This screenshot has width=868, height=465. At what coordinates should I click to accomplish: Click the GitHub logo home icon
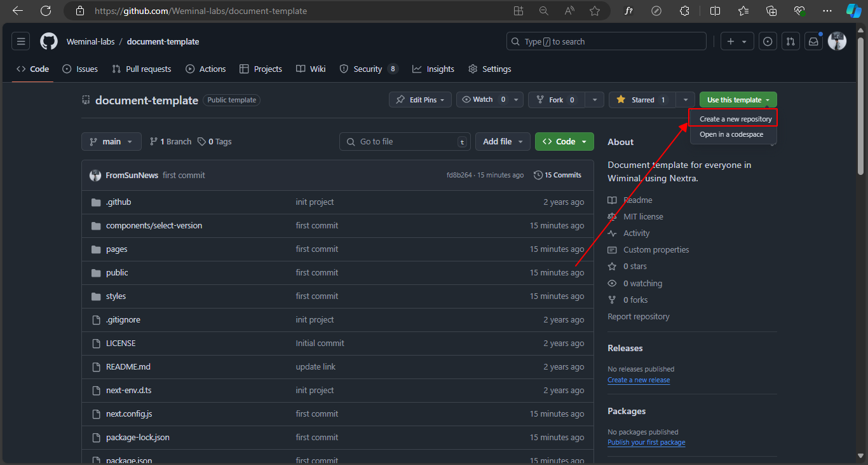[49, 41]
